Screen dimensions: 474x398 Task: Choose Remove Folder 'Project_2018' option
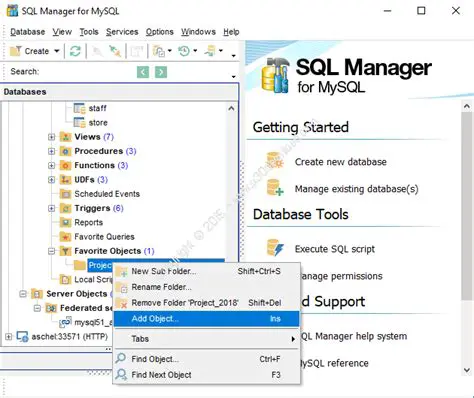[206, 303]
